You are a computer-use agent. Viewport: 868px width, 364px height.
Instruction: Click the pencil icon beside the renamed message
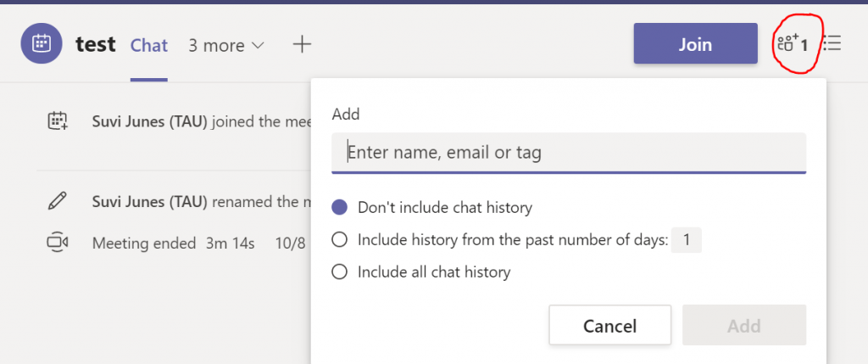[x=57, y=202]
